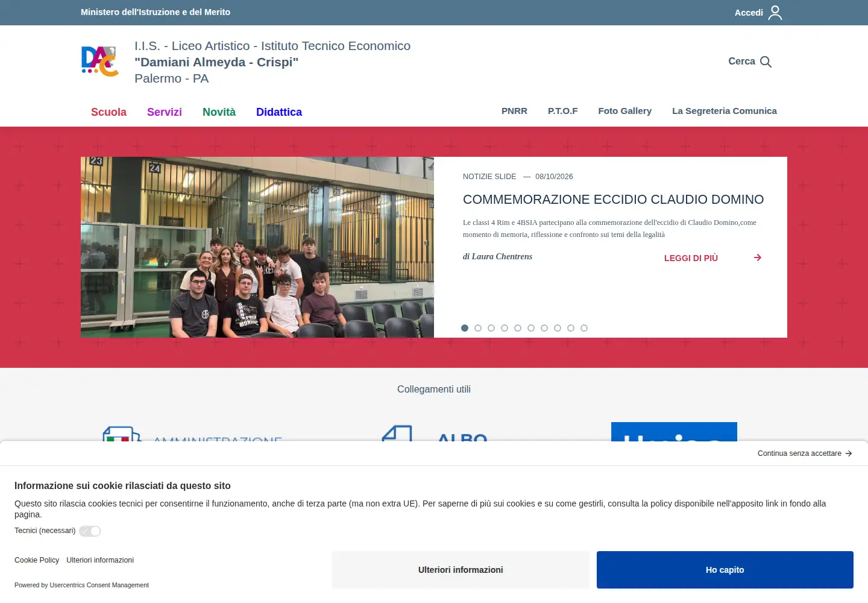868x603 pixels.
Task: Click Ministero dell'Istruzione e del Merito link
Action: point(156,12)
